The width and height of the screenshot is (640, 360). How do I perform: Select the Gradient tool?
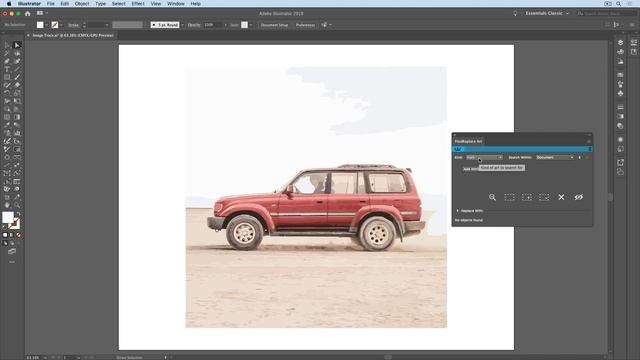[17, 117]
